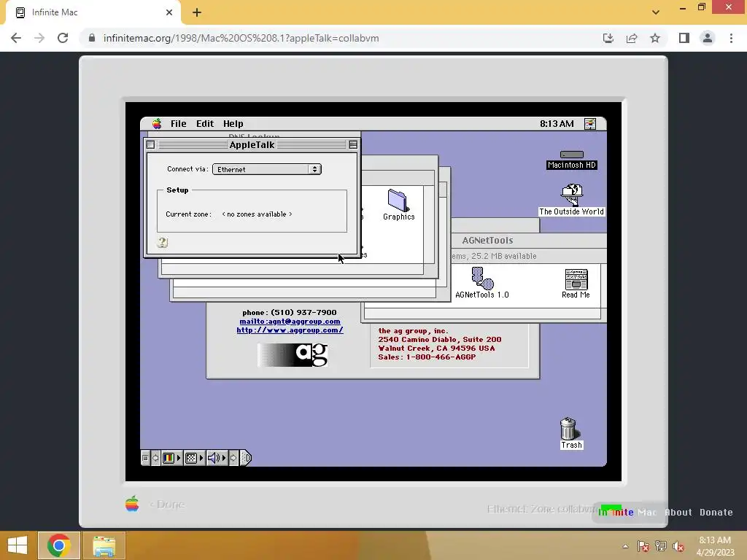
Task: Click the ag group logo image
Action: 293,355
